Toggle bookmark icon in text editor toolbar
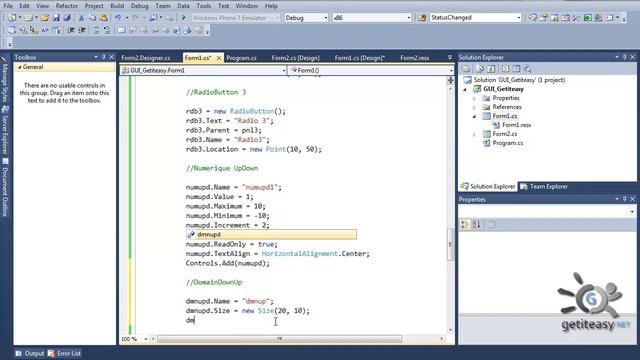640x360 pixels. pos(121,30)
